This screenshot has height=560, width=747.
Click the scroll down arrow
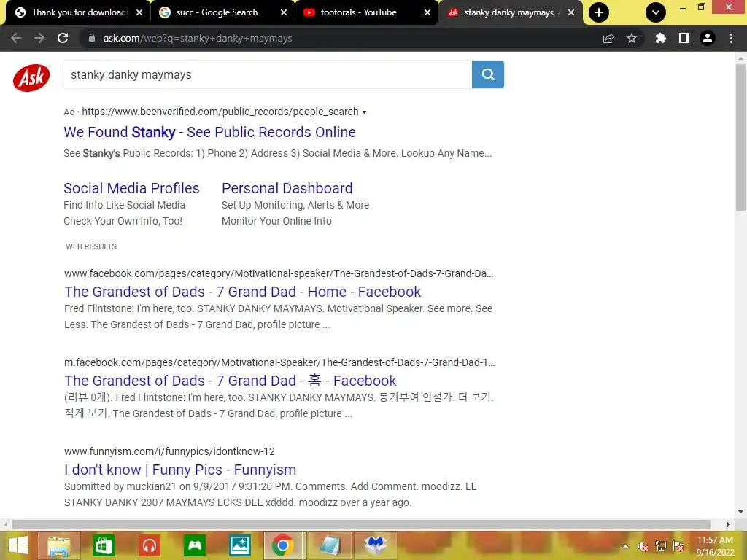tap(740, 512)
